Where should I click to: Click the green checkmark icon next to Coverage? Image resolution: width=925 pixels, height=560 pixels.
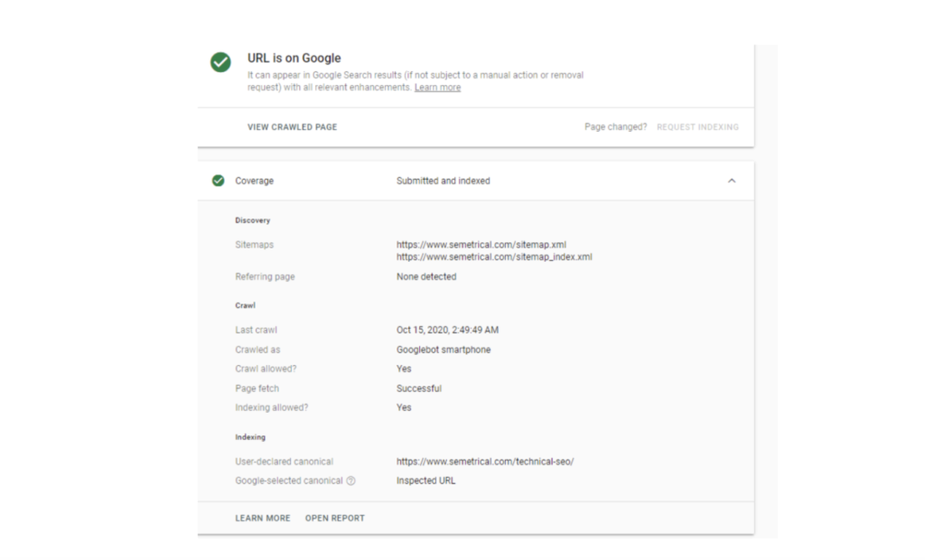click(218, 181)
